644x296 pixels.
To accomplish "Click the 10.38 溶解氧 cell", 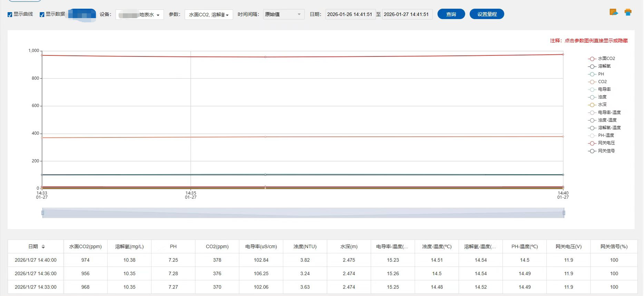I will tap(129, 260).
